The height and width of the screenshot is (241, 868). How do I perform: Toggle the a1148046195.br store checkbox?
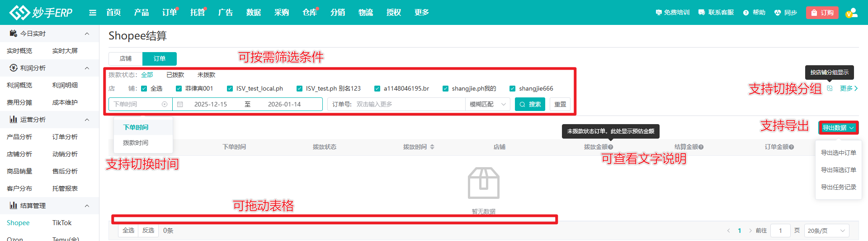[x=377, y=88]
